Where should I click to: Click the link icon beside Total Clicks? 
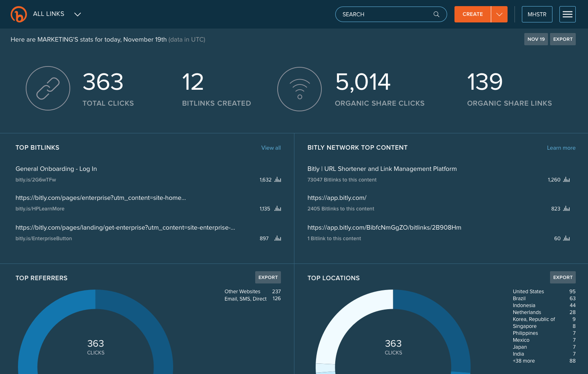click(x=48, y=88)
